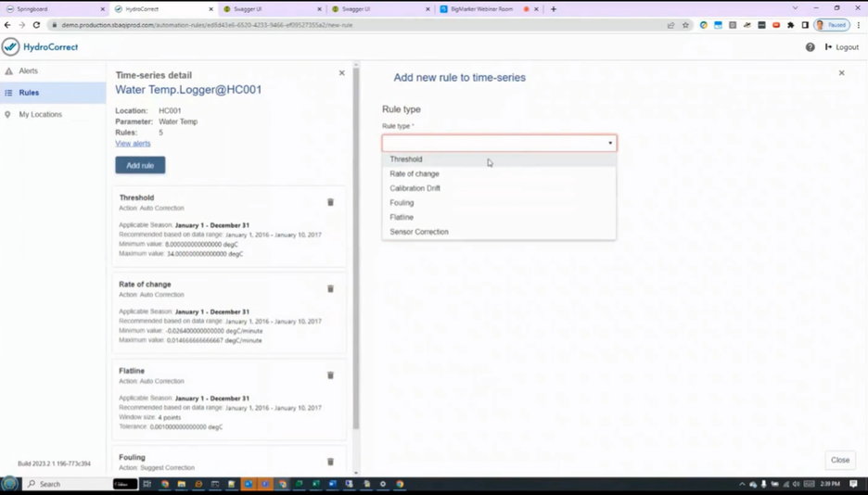Open the Paused profile button
Screen dimensions: 868x495
[x=832, y=25]
